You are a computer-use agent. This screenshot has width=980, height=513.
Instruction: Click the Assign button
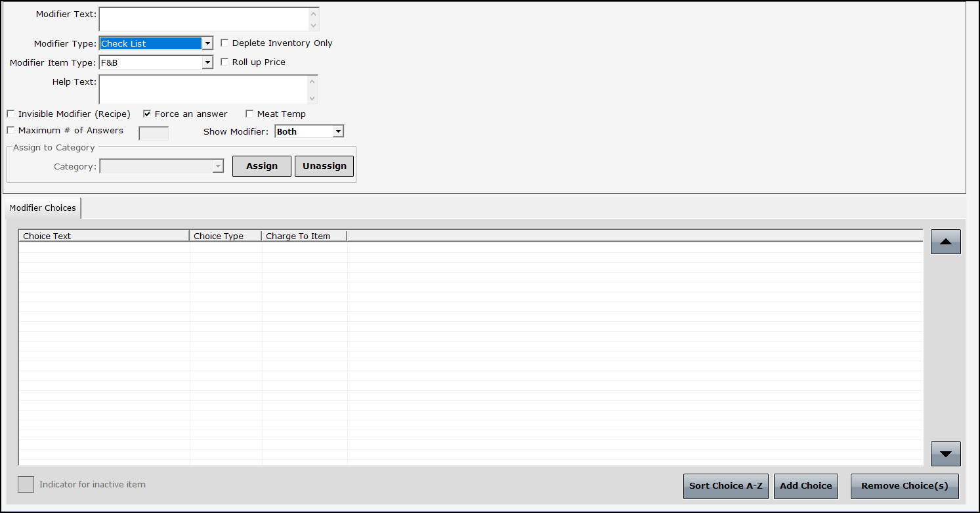(261, 166)
